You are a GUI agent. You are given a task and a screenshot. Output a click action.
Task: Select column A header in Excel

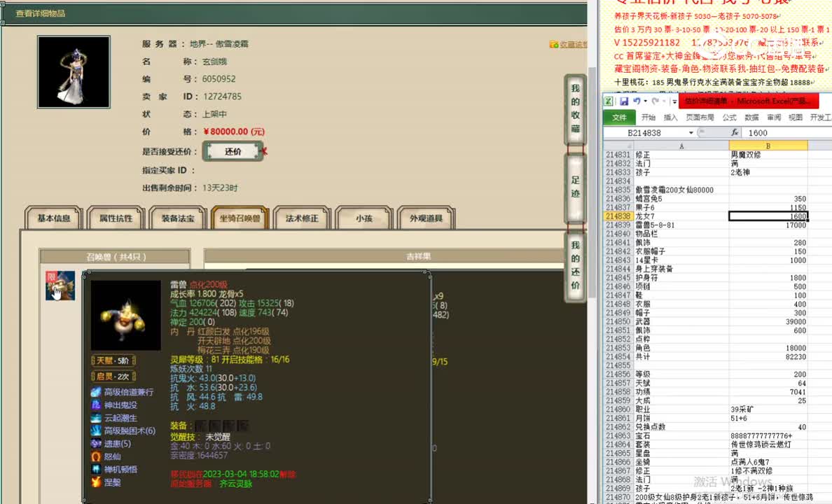pos(681,146)
